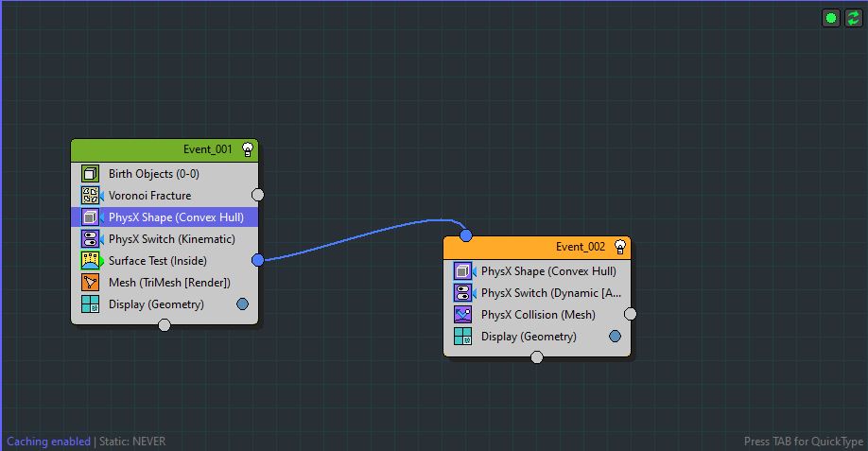The width and height of the screenshot is (868, 451).
Task: Click the Caching enabled status link
Action: (x=48, y=442)
